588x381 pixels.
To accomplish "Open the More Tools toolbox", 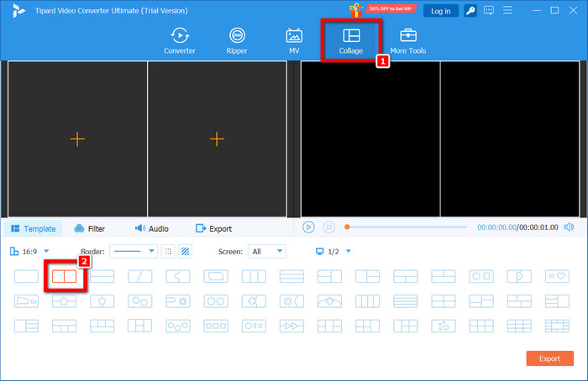I will (x=408, y=41).
